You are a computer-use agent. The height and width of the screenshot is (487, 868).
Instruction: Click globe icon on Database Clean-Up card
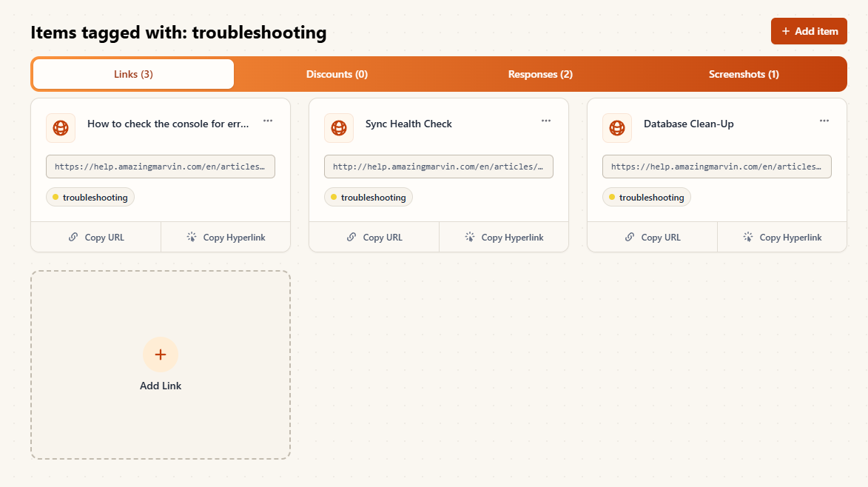[x=617, y=128]
